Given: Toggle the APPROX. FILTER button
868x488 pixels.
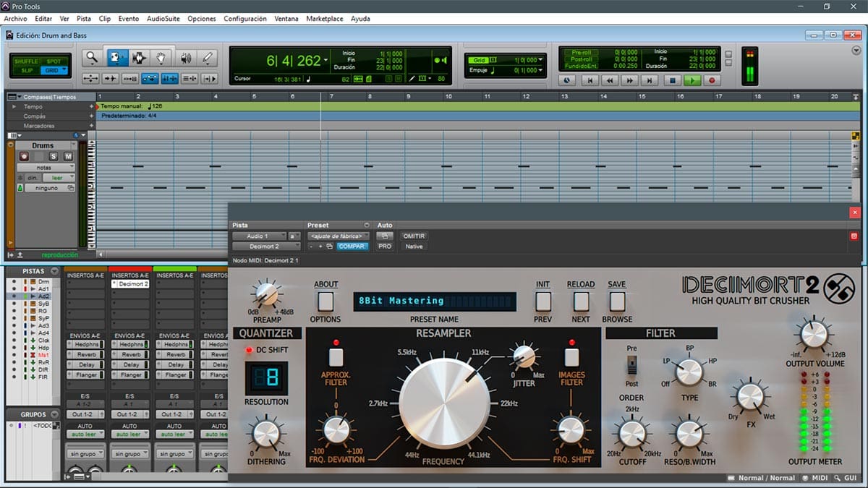Looking at the screenshot, I should 335,356.
